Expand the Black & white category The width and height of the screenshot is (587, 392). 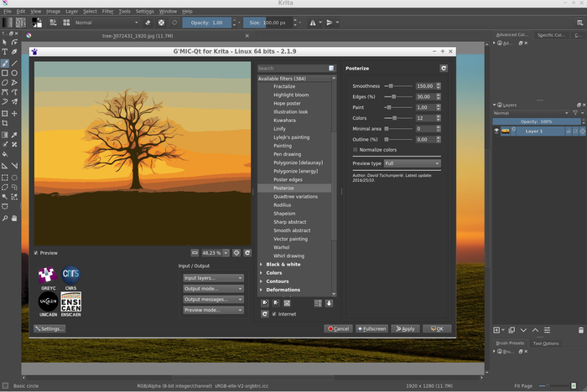pyautogui.click(x=262, y=265)
